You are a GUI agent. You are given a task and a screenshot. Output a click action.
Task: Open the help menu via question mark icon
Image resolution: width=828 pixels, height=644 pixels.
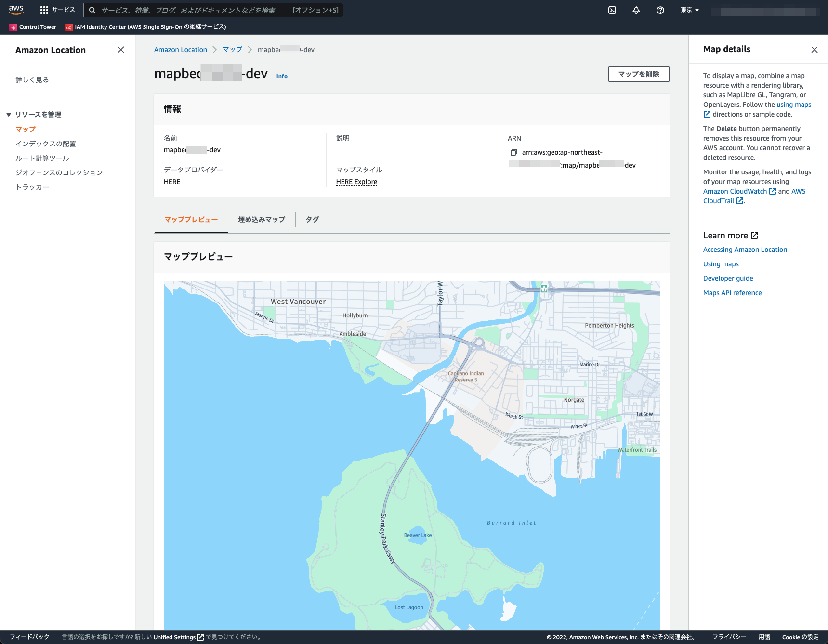(660, 10)
